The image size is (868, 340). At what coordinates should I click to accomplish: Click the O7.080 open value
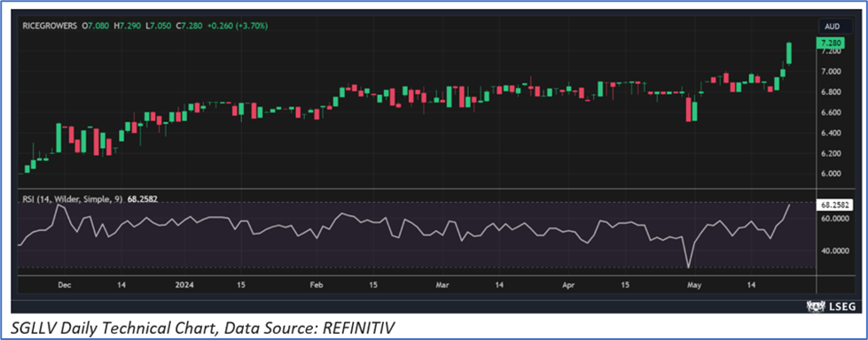[x=96, y=26]
